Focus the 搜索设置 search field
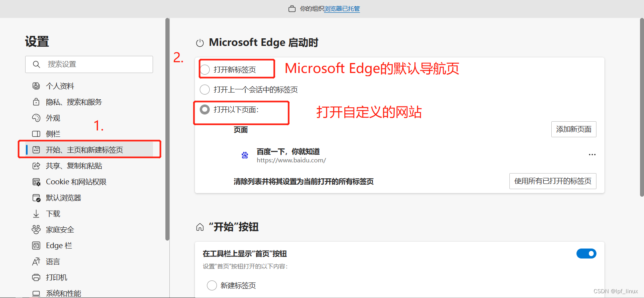Image resolution: width=644 pixels, height=298 pixels. tap(89, 64)
